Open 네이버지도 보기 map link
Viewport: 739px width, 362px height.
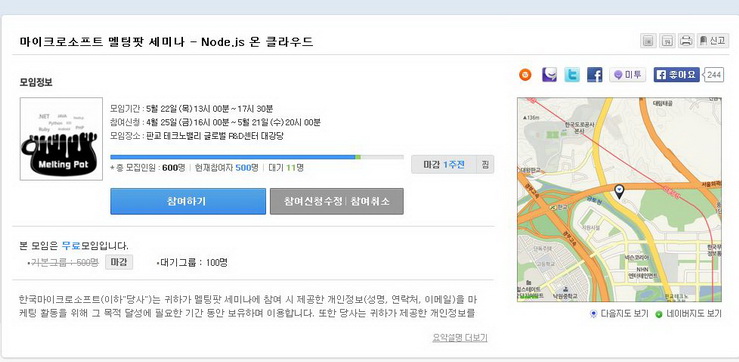[x=688, y=314]
